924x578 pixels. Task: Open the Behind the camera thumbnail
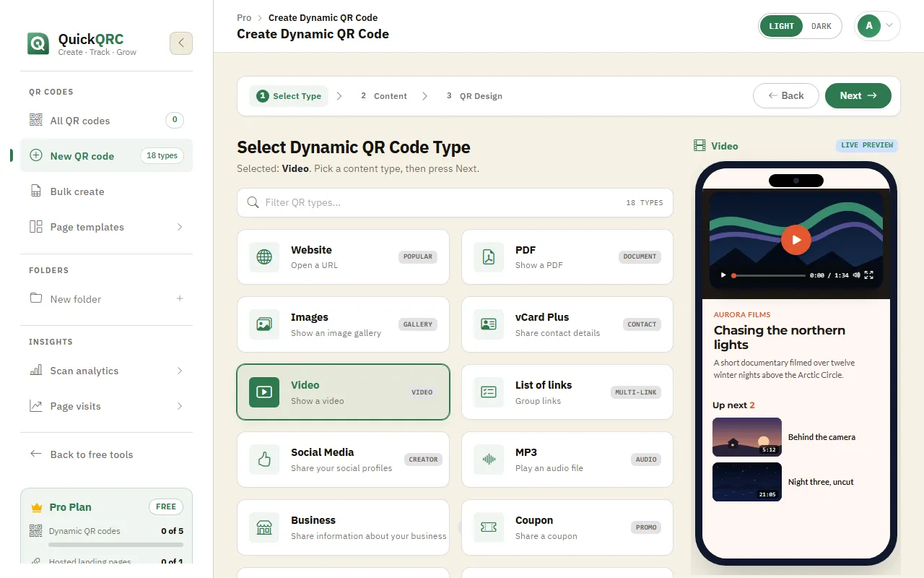747,437
